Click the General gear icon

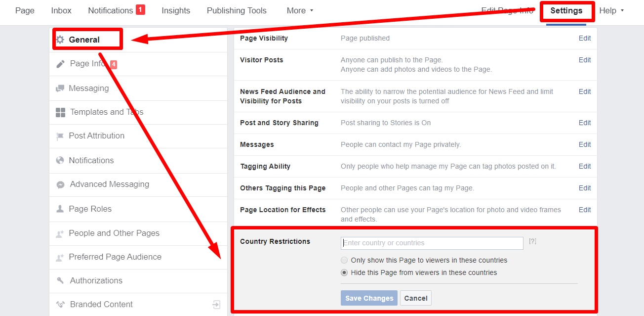pyautogui.click(x=60, y=40)
